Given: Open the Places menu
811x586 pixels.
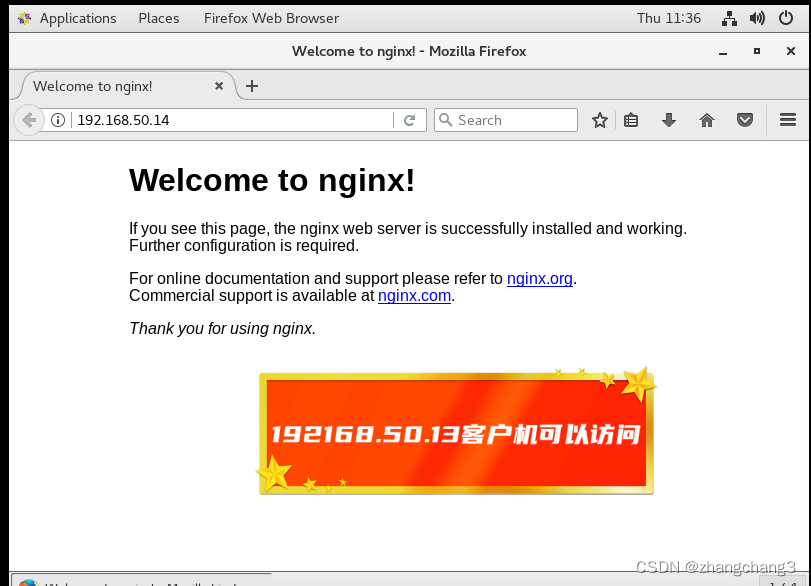Looking at the screenshot, I should tap(159, 19).
